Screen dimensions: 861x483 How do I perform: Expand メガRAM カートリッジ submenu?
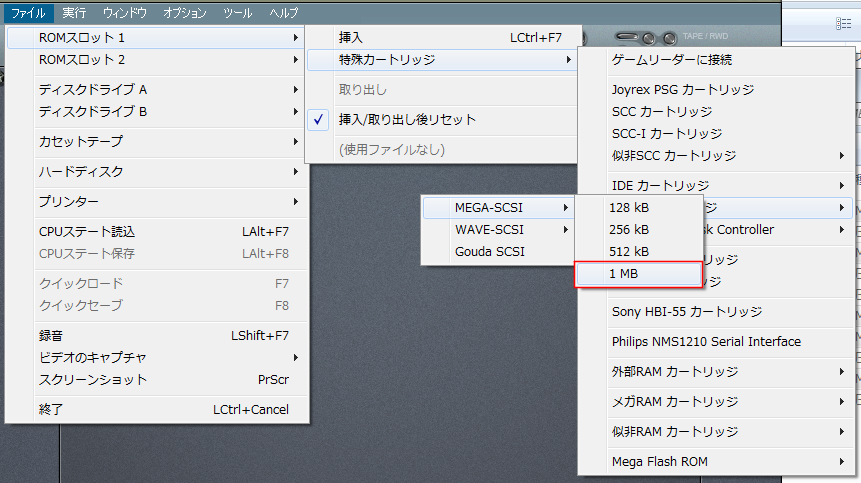click(716, 402)
